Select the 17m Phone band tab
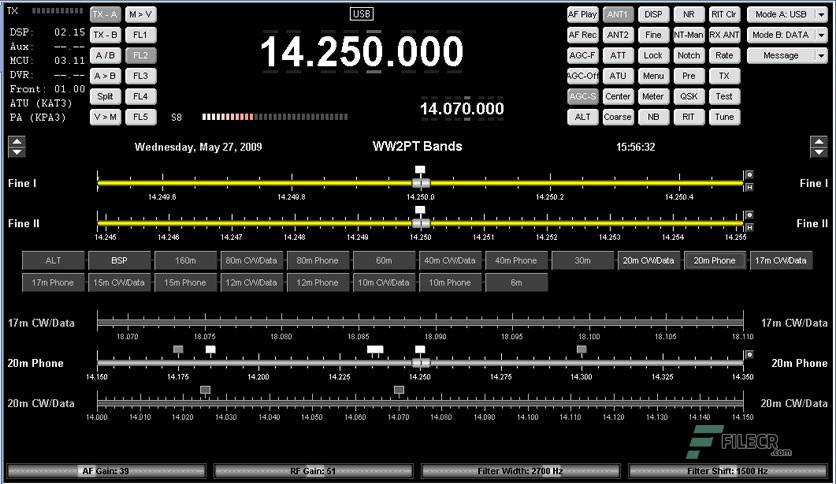 (53, 283)
